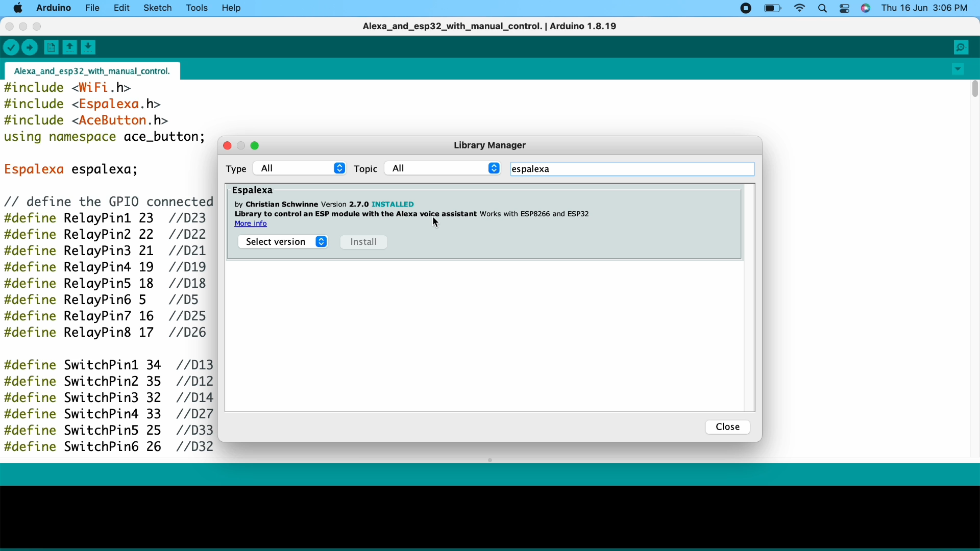Click the using namespace ace_button line
Viewport: 980px width, 551px height.
tap(105, 137)
